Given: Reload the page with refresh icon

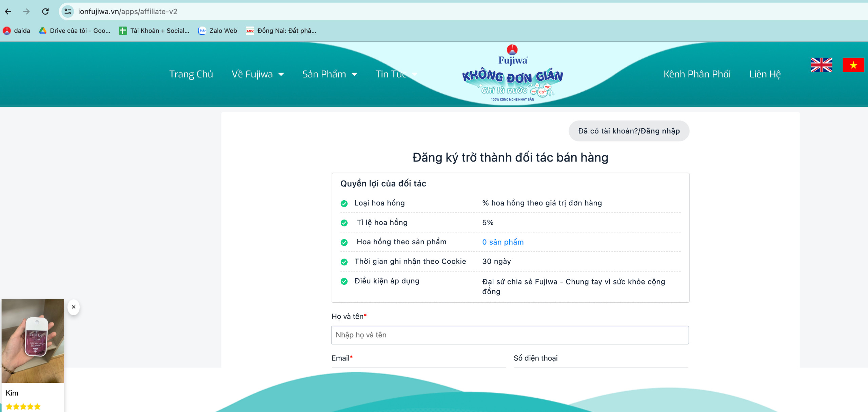Looking at the screenshot, I should click(x=45, y=12).
